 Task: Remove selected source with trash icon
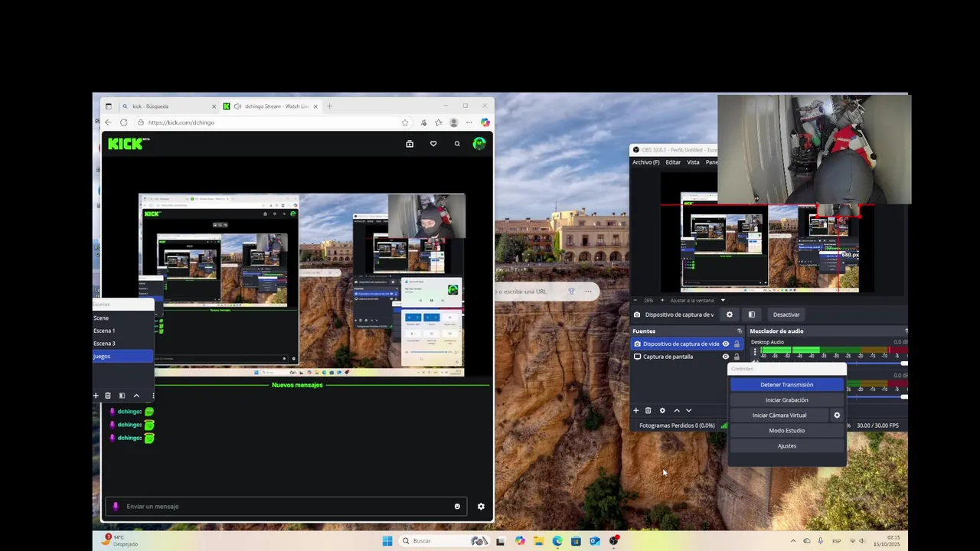pos(648,411)
